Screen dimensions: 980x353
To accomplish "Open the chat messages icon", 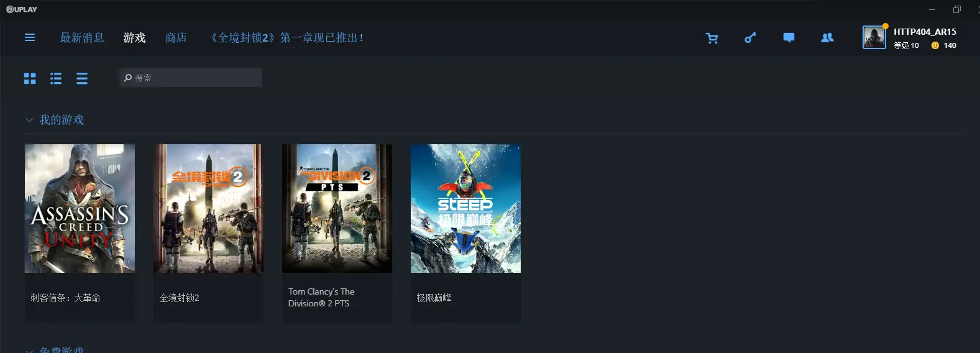I will 789,38.
